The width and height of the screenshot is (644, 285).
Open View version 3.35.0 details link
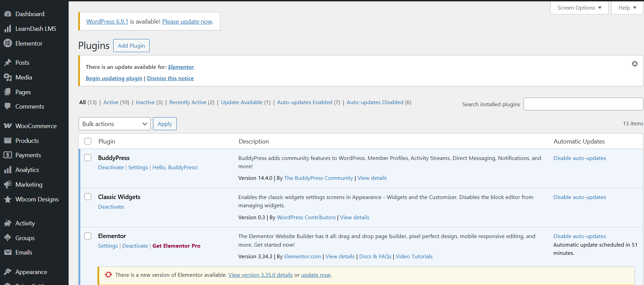260,275
